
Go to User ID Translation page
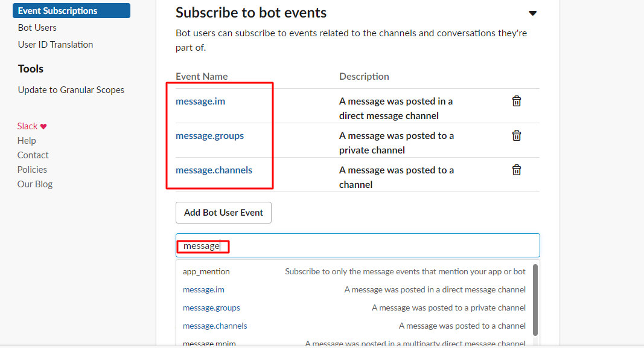pos(56,45)
